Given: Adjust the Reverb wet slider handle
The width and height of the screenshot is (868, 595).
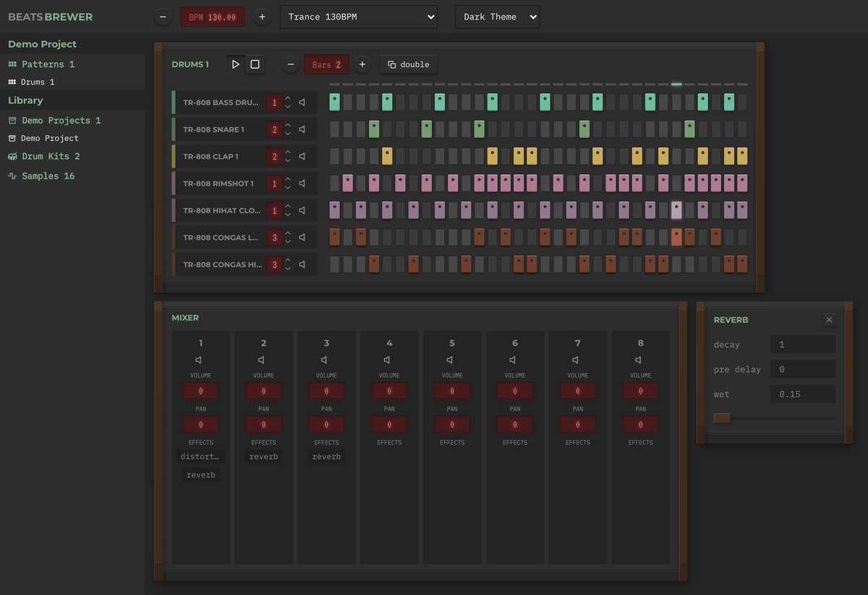Looking at the screenshot, I should click(722, 418).
